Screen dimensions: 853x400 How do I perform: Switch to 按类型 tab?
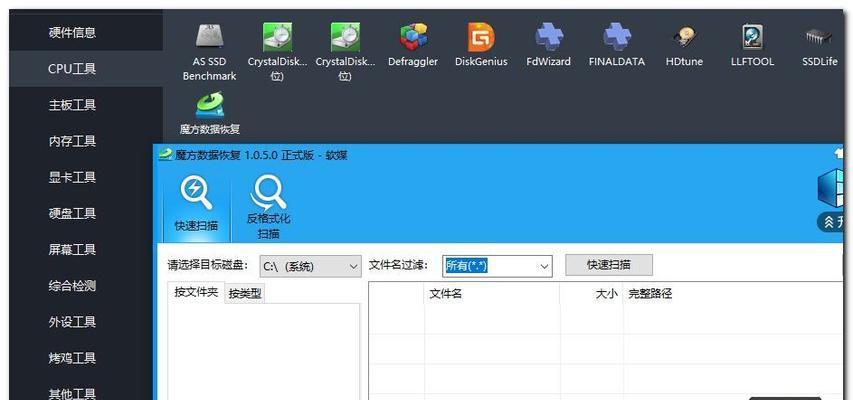(245, 294)
